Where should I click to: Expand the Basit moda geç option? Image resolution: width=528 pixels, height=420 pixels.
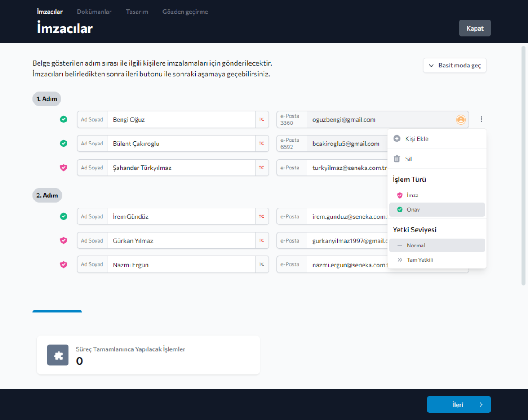tap(455, 66)
